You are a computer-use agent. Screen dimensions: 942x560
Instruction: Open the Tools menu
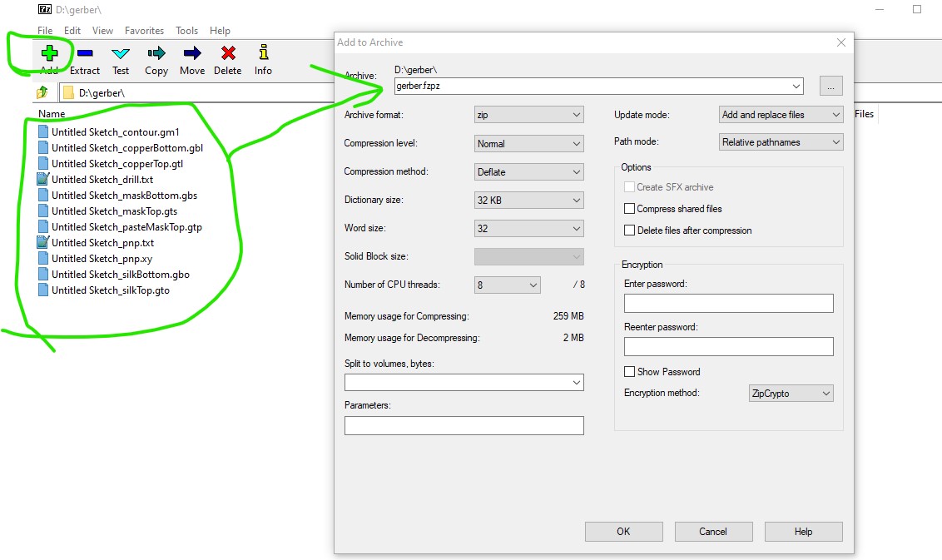click(186, 31)
